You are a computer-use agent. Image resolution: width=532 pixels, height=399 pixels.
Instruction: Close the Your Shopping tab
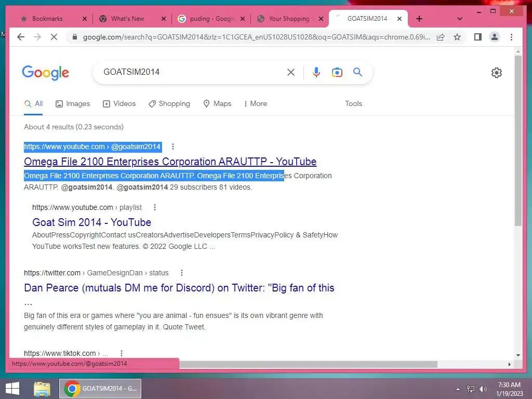(x=321, y=19)
